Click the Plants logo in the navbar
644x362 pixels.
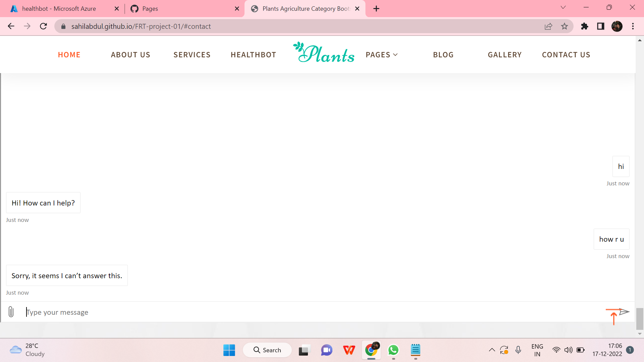coord(324,53)
